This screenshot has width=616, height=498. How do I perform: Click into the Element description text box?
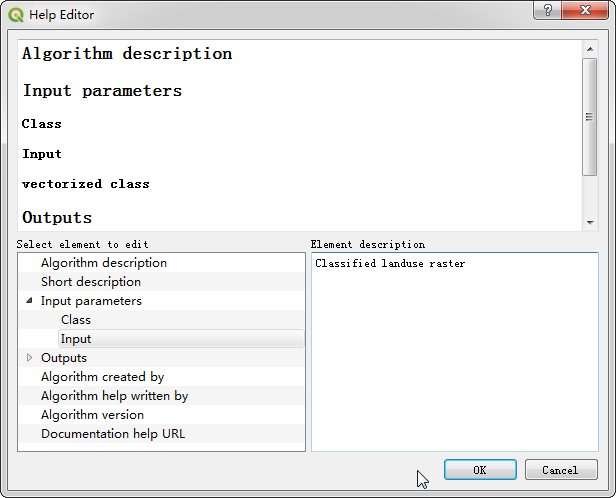(455, 352)
